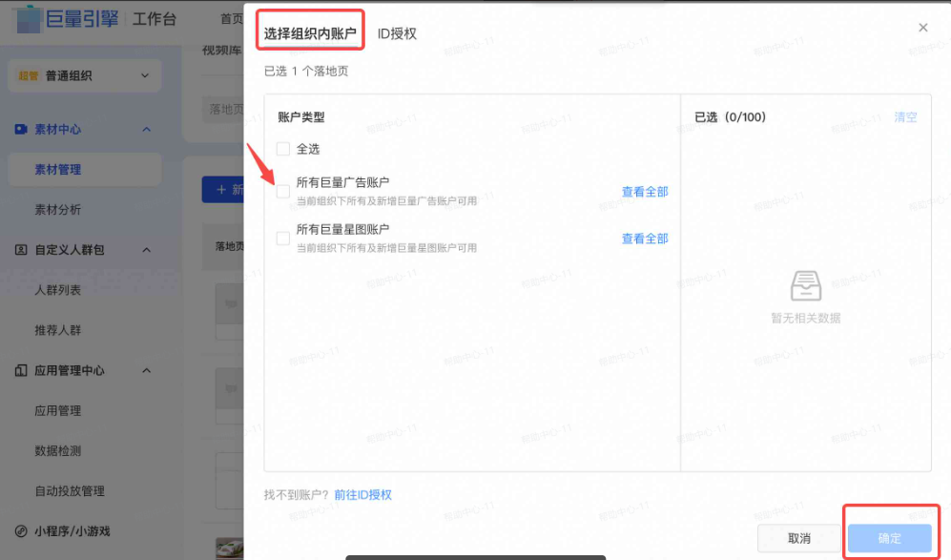
Task: Check the 所有巨量星图账户 checkbox
Action: click(x=283, y=239)
